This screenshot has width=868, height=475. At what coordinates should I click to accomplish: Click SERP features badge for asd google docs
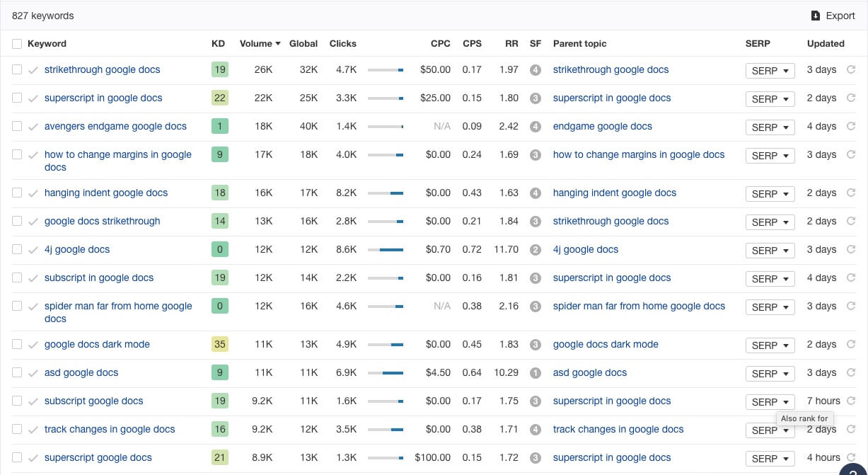pyautogui.click(x=536, y=373)
